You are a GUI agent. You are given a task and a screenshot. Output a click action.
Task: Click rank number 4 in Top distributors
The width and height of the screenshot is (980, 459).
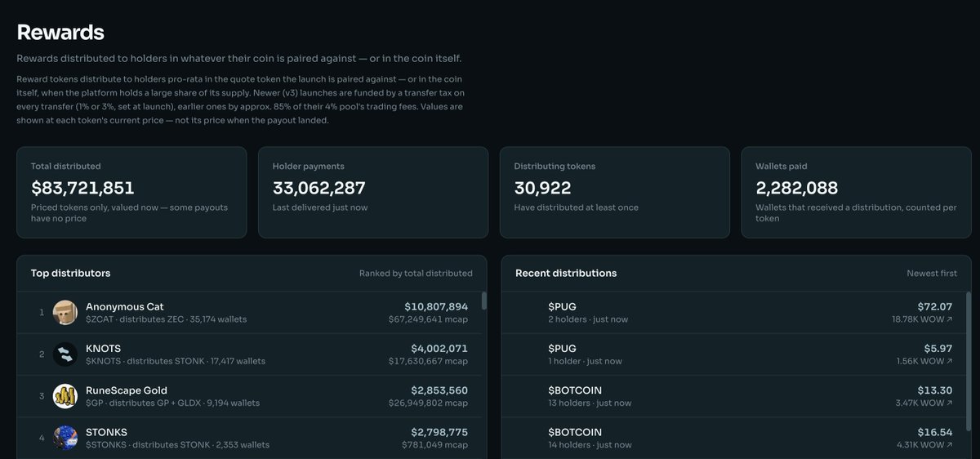point(42,438)
